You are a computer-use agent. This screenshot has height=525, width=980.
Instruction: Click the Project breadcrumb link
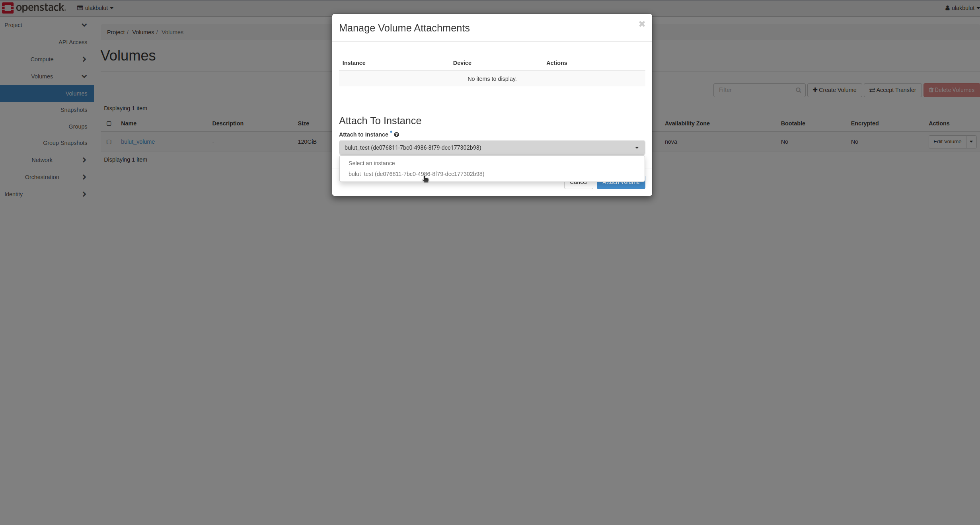(x=116, y=32)
